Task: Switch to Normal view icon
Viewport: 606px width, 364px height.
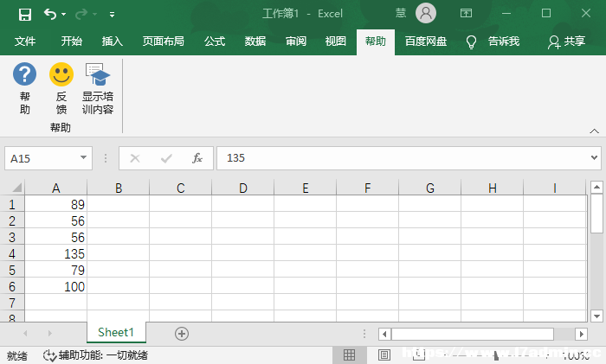Action: [x=349, y=354]
